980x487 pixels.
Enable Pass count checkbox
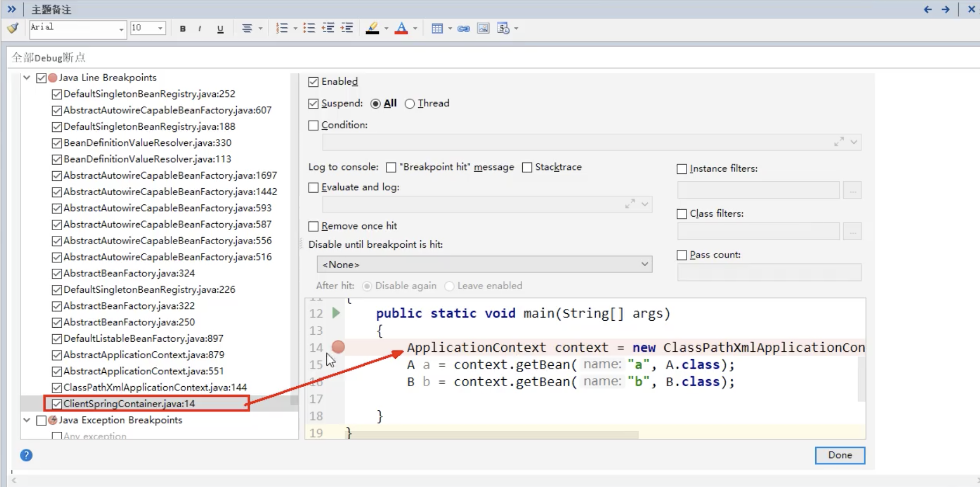tap(682, 255)
